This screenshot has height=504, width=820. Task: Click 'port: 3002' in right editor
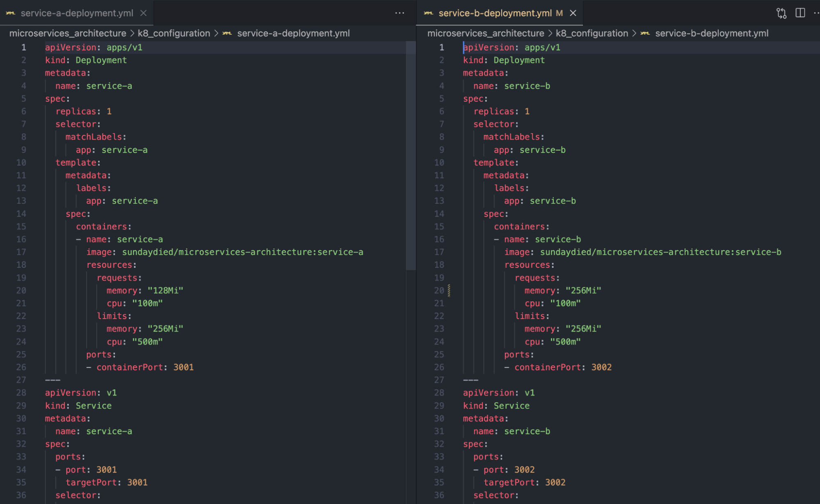[x=509, y=470]
